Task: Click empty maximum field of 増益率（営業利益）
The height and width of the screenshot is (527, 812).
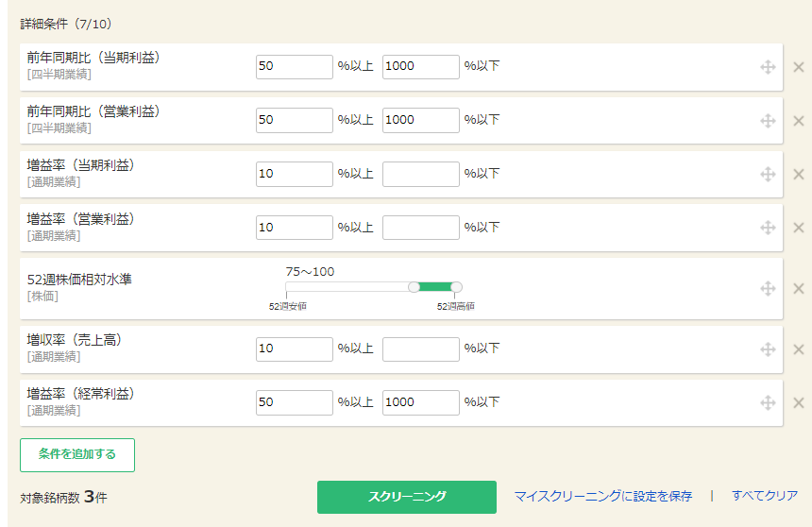Action: coord(420,228)
